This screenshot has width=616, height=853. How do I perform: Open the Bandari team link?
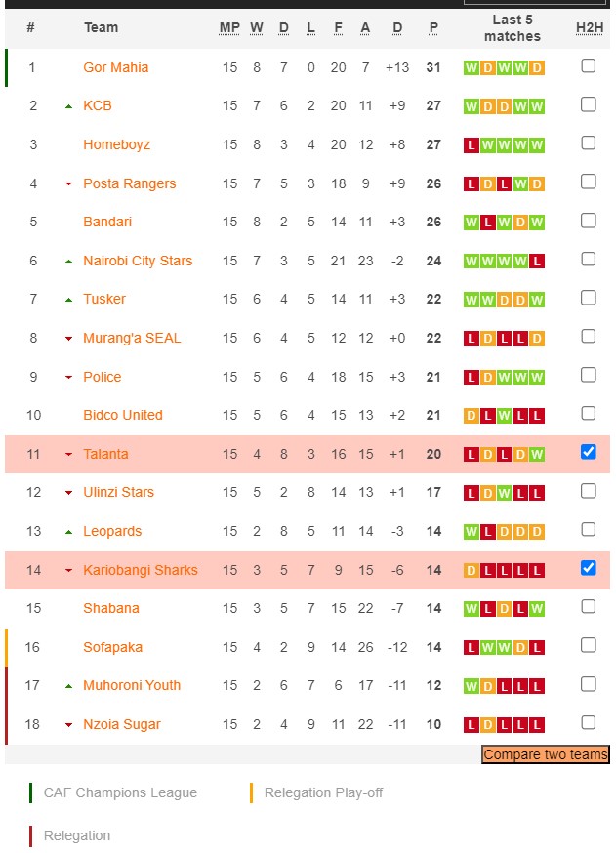[x=107, y=223]
